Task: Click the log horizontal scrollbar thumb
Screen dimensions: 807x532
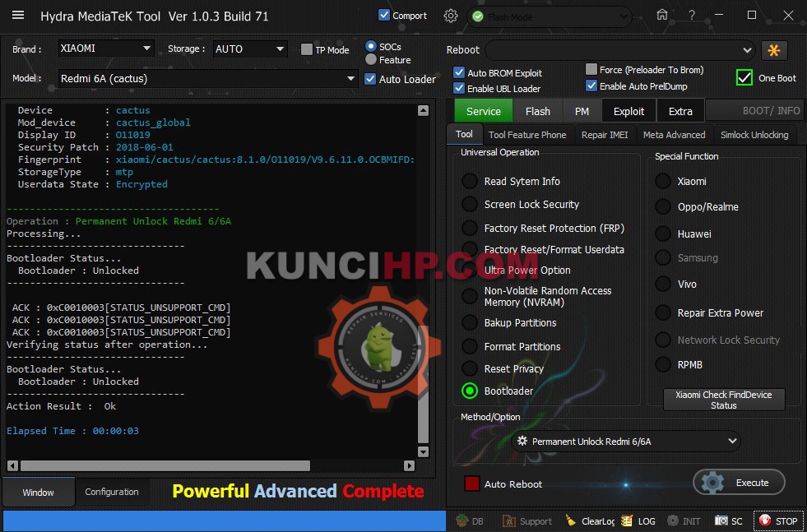Action: click(x=165, y=465)
